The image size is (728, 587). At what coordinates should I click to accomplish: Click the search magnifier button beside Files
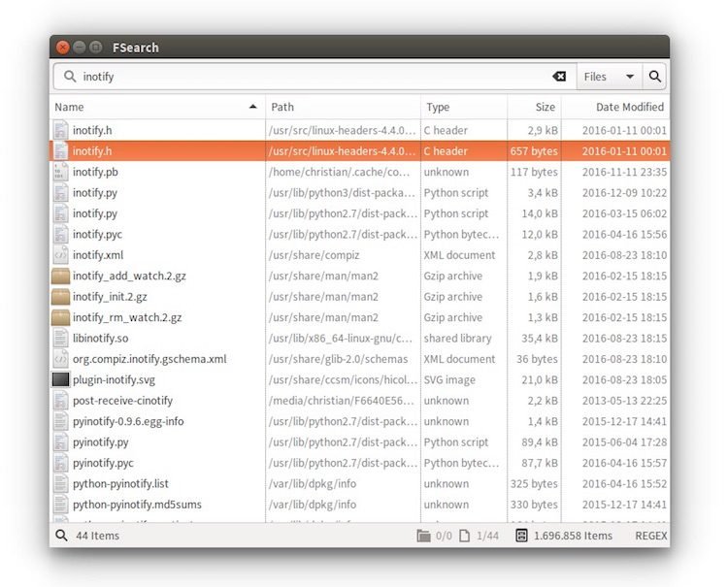(655, 77)
